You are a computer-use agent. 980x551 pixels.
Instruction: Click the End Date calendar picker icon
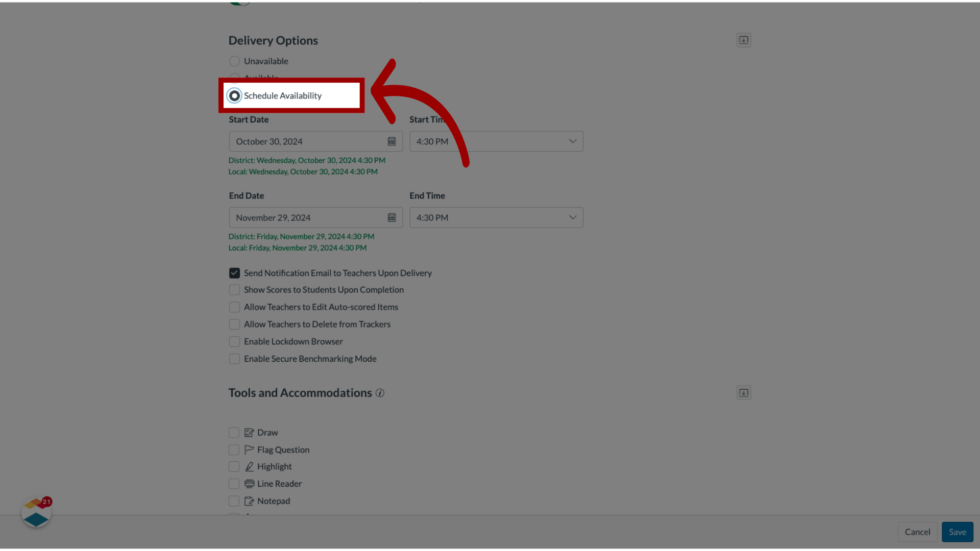[x=391, y=217]
